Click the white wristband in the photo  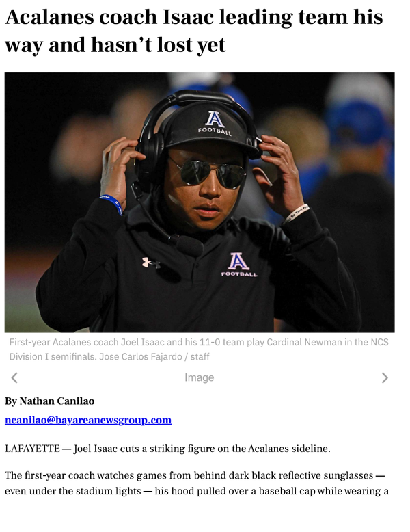296,213
